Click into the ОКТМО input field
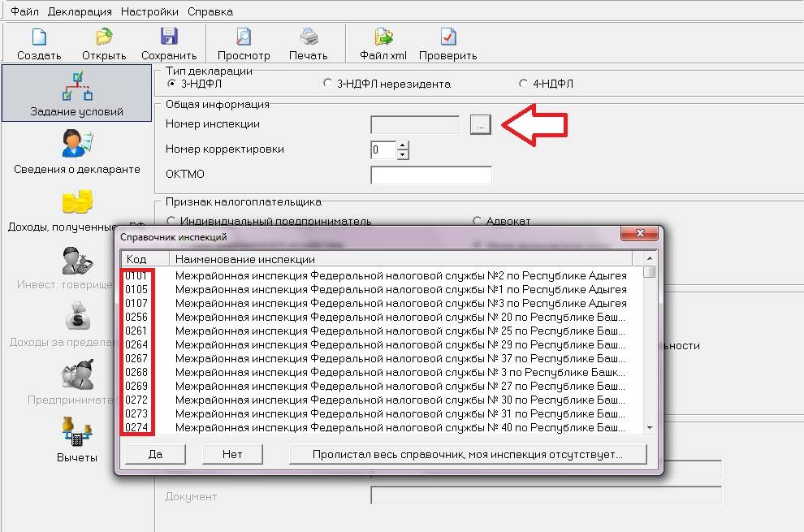 coord(430,175)
